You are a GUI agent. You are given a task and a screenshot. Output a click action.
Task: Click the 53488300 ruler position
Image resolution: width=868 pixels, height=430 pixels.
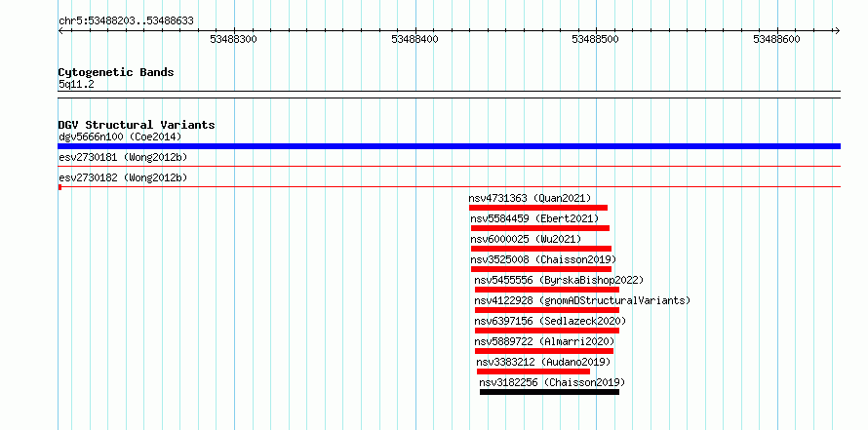click(234, 39)
